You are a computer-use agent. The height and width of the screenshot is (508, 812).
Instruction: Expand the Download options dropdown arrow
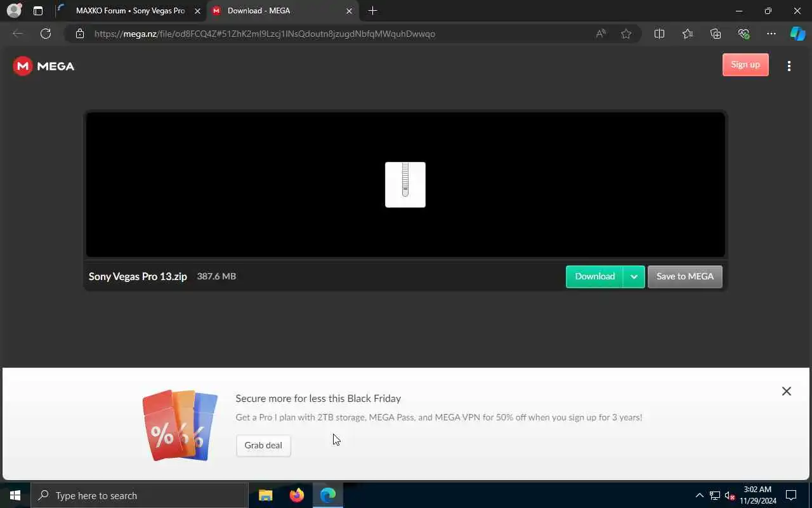[634, 277]
